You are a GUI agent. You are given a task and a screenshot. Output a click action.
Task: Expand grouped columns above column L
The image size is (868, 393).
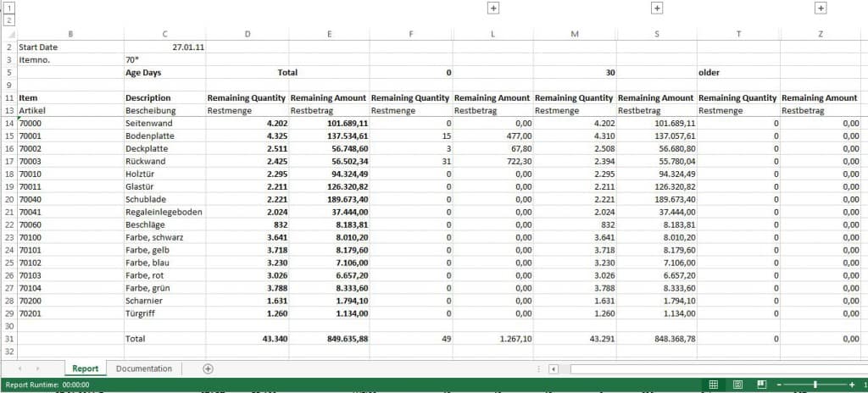point(493,8)
